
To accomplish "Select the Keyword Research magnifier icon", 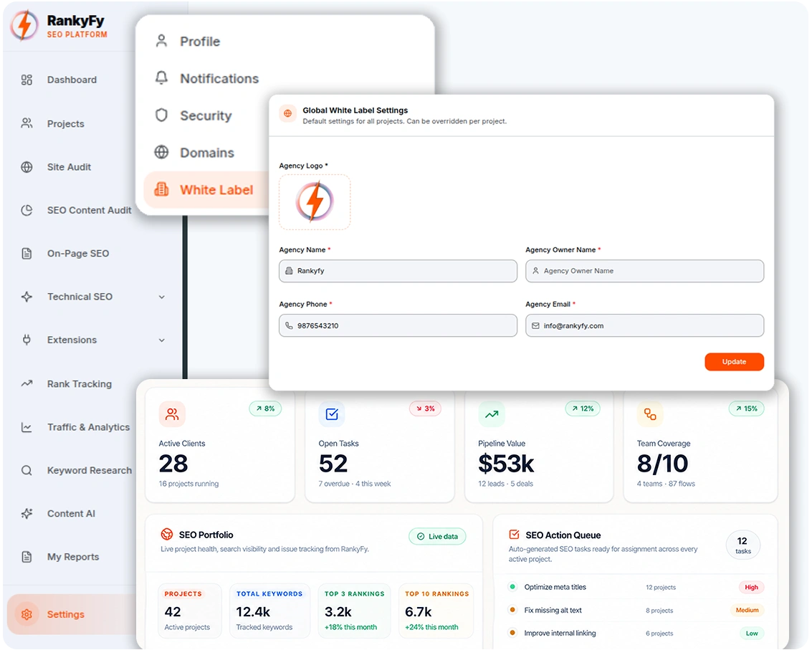I will (x=27, y=470).
